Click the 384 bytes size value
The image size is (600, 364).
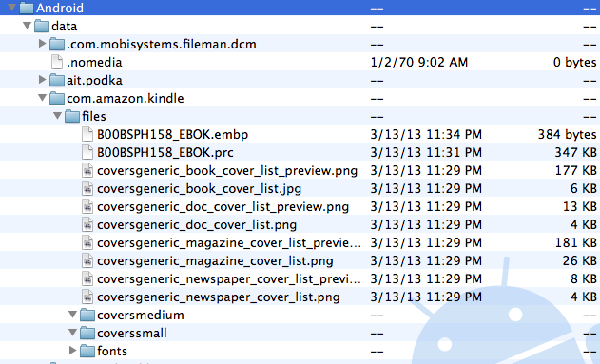(567, 134)
